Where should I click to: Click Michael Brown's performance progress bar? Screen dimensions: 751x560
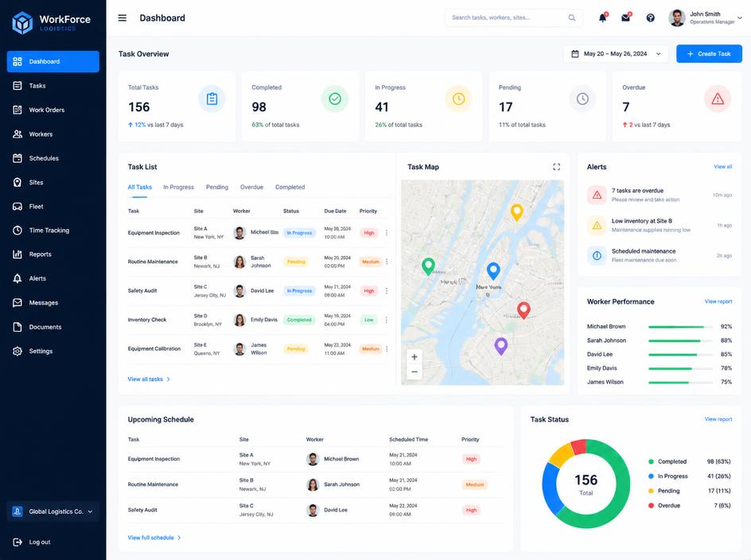tap(680, 327)
